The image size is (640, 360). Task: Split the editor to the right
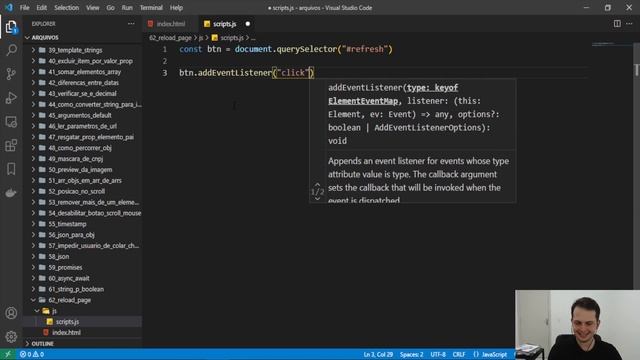pyautogui.click(x=617, y=24)
